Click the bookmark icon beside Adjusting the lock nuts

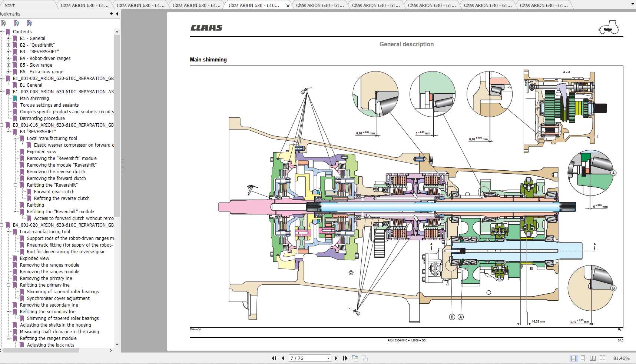point(22,345)
